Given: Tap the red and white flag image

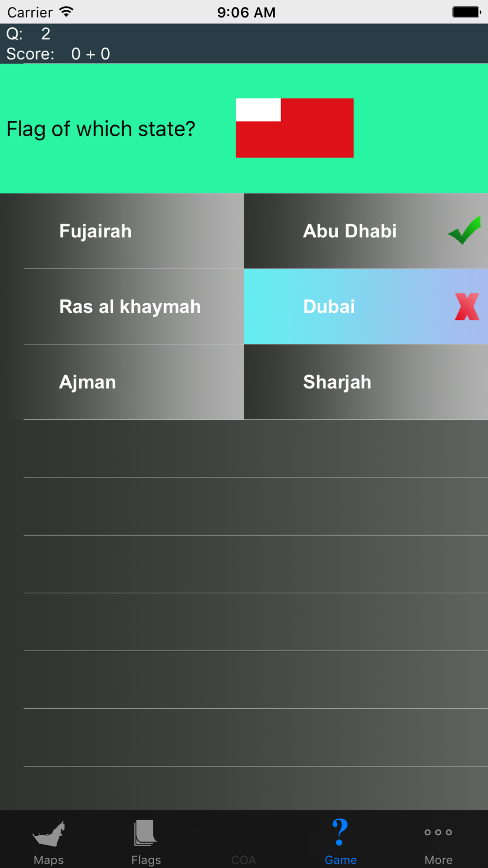Looking at the screenshot, I should click(x=295, y=128).
